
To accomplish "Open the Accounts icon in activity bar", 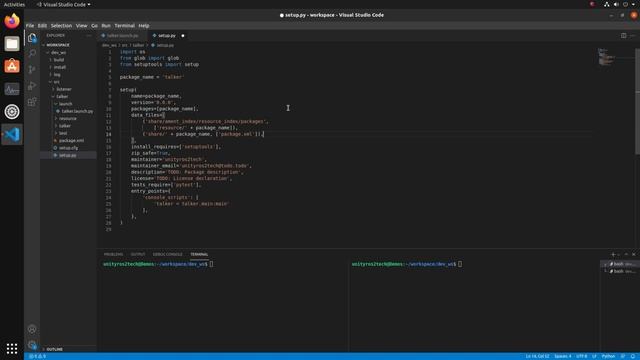I will pyautogui.click(x=32, y=329).
